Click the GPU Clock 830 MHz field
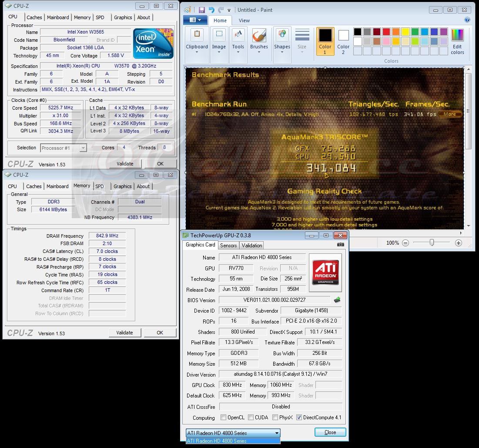Viewport: 479px width, 448px height. click(x=232, y=385)
